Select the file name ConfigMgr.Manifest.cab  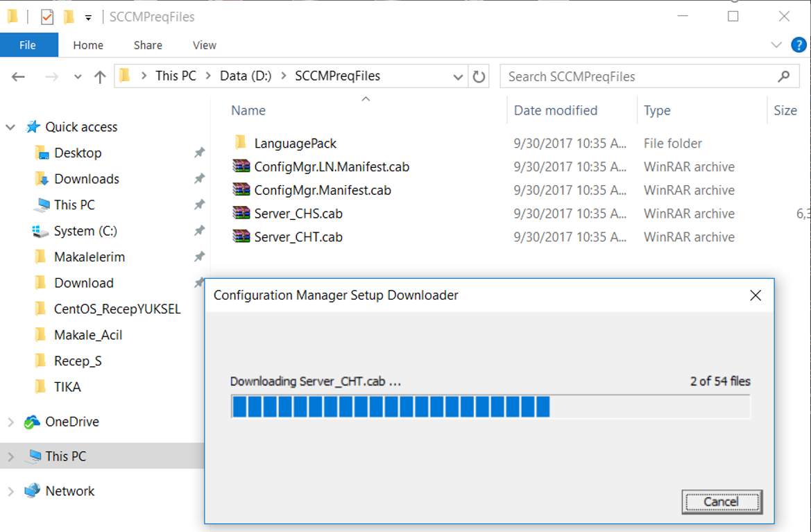tap(323, 190)
